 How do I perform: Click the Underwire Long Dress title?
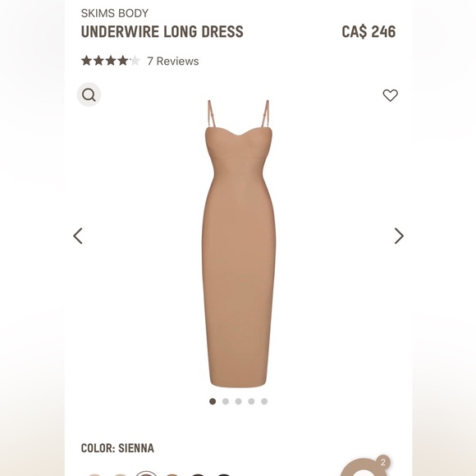point(162,31)
